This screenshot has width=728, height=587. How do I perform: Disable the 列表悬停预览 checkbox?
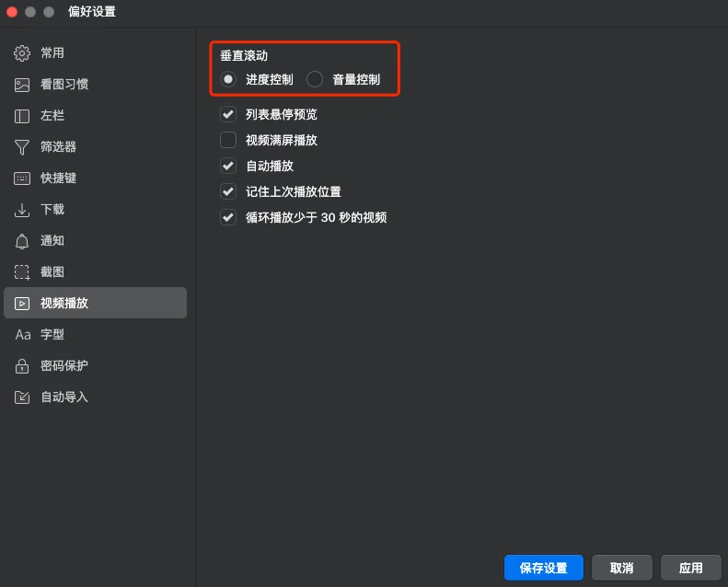(228, 115)
